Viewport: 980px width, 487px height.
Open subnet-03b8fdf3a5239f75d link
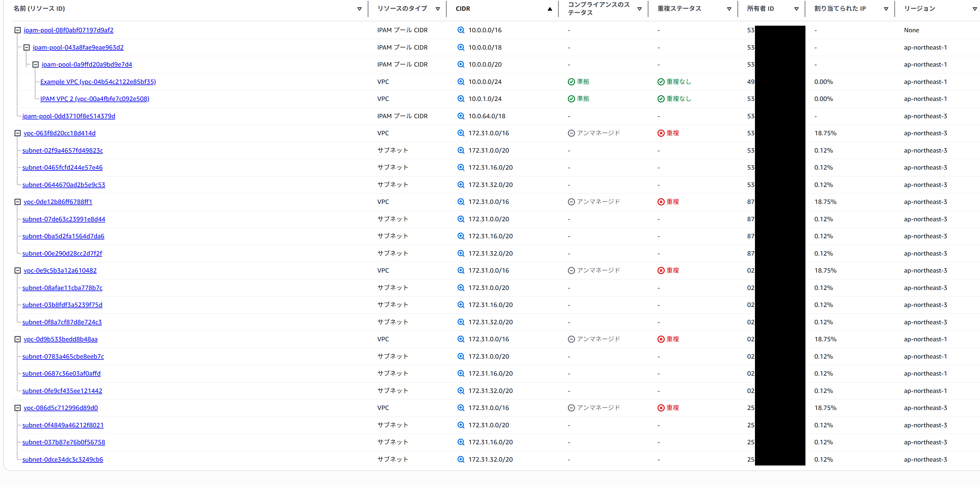[62, 305]
